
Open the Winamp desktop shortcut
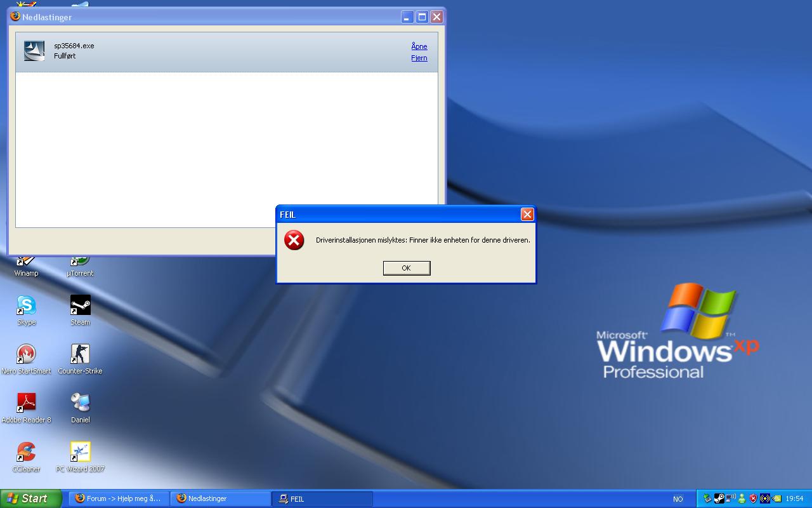(26, 266)
